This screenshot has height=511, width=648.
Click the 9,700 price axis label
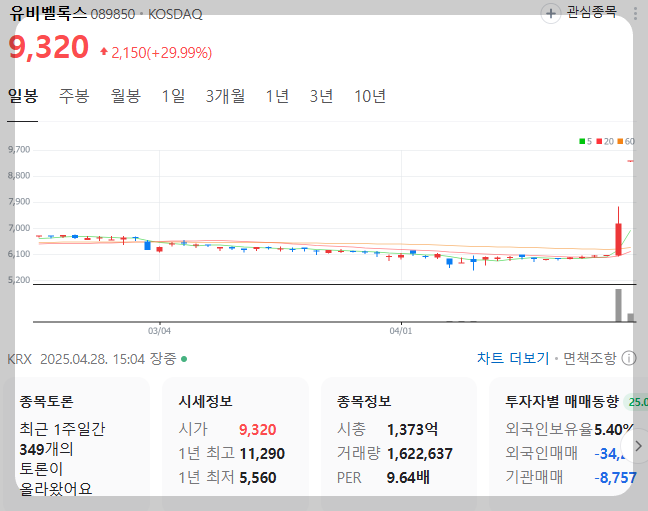(19, 150)
